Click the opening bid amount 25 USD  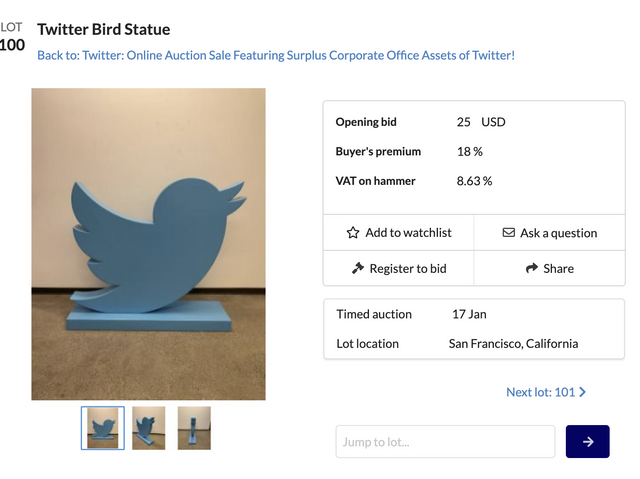[x=481, y=122]
